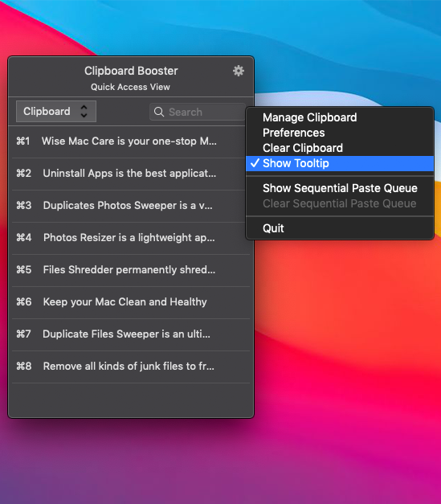This screenshot has width=441, height=504.
Task: Focus the Search input field
Action: [x=198, y=112]
